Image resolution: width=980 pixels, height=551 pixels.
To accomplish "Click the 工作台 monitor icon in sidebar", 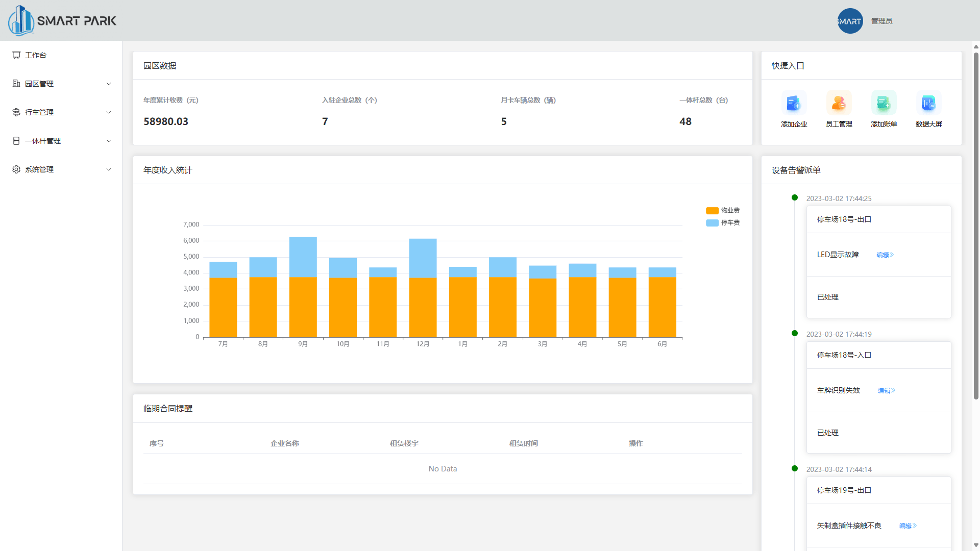I will [x=16, y=55].
